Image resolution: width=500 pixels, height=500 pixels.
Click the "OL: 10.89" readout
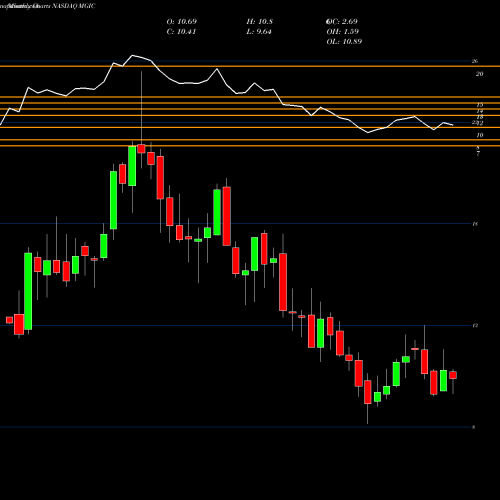pos(344,42)
